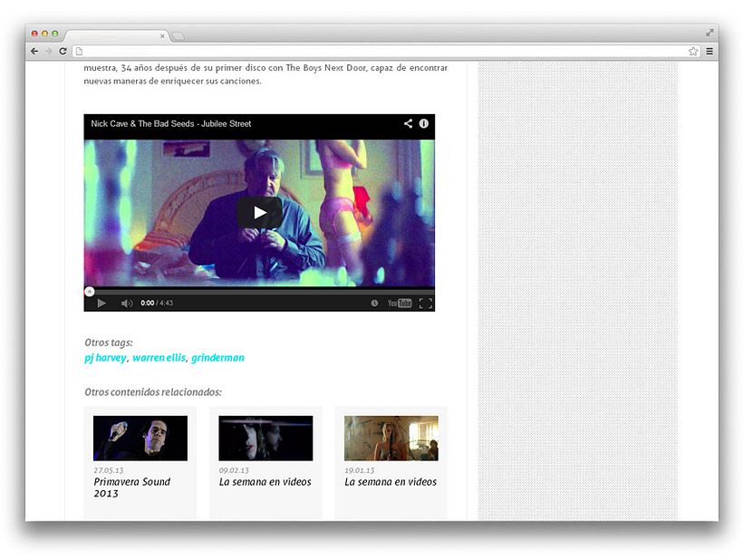Open the Chrome hamburger menu
This screenshot has width=743, height=560.
tap(709, 52)
